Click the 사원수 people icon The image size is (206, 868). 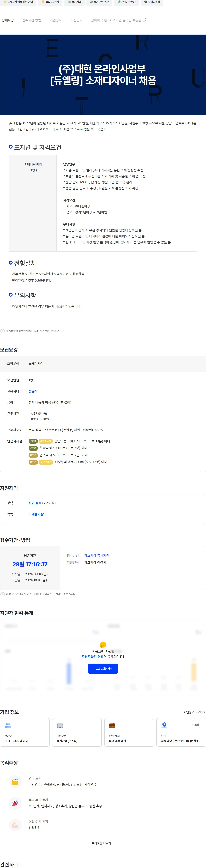point(8,726)
